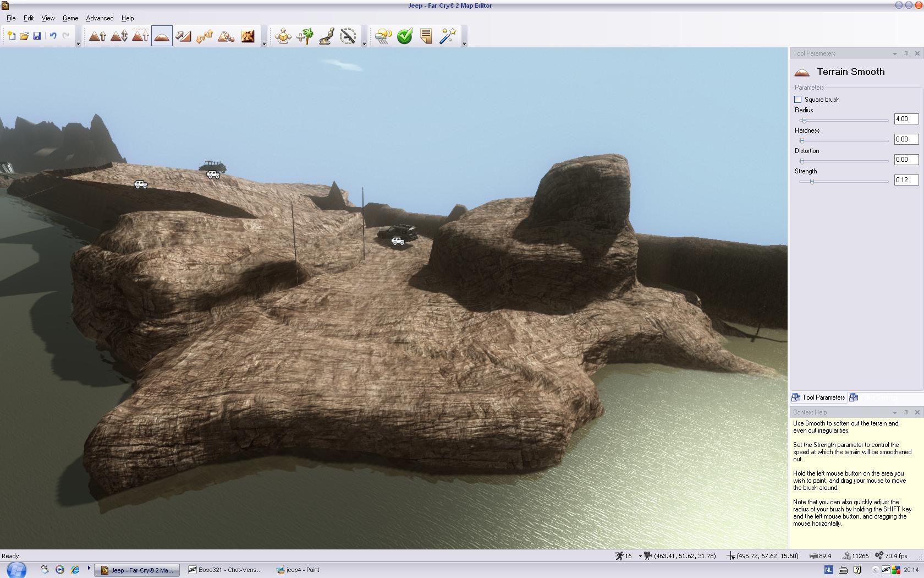Open the Windows Start button
The width and height of the screenshot is (924, 578).
tap(16, 570)
